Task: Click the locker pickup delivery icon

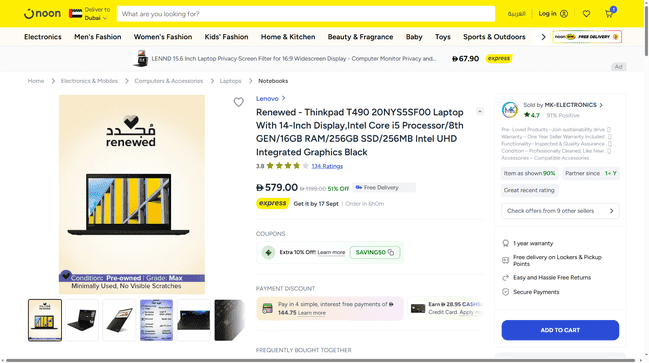Action: coord(505,260)
